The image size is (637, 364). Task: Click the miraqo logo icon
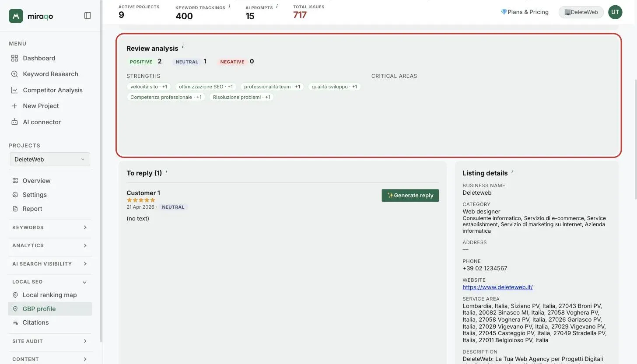pos(16,16)
